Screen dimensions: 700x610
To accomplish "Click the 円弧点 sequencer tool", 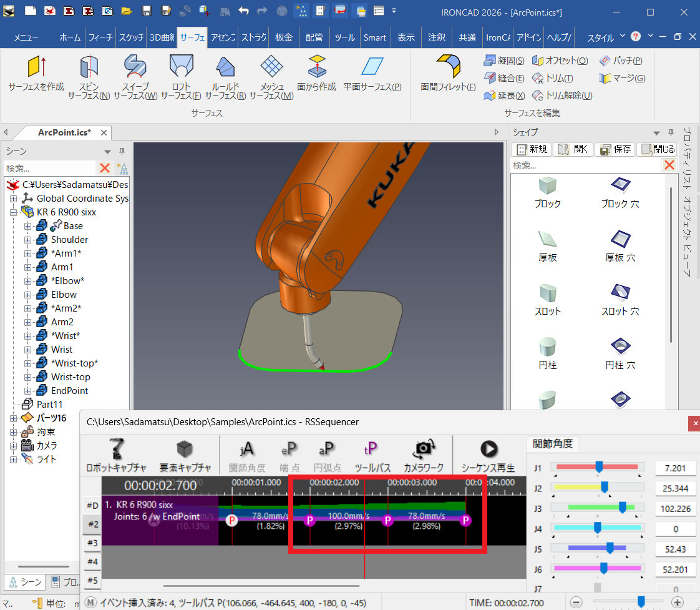I will [x=328, y=456].
